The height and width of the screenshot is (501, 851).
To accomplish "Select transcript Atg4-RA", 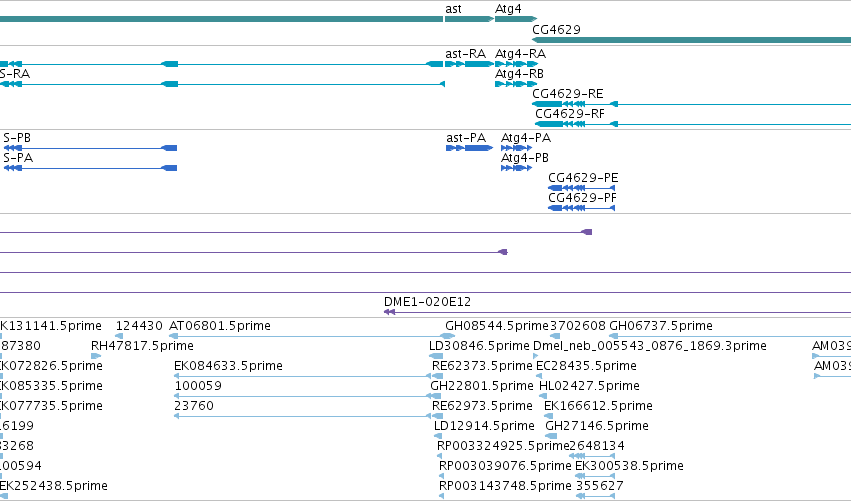I will click(x=520, y=54).
